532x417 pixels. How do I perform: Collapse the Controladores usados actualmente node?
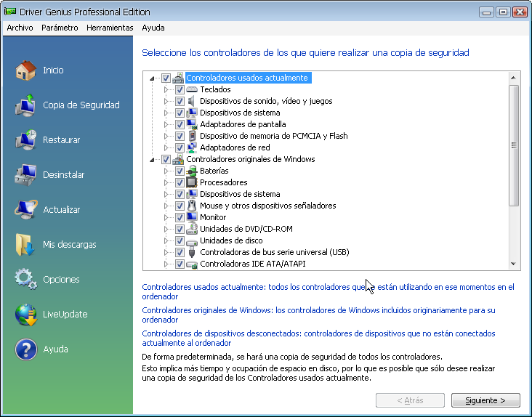point(152,78)
